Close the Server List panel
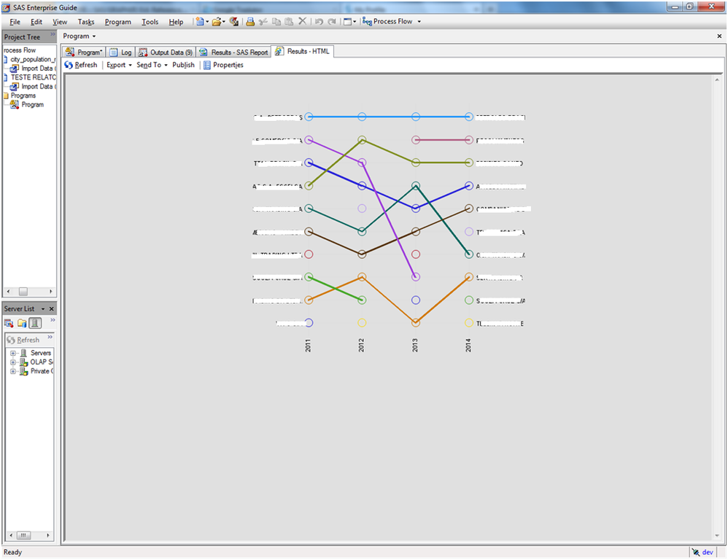The width and height of the screenshot is (728, 560). pos(52,309)
